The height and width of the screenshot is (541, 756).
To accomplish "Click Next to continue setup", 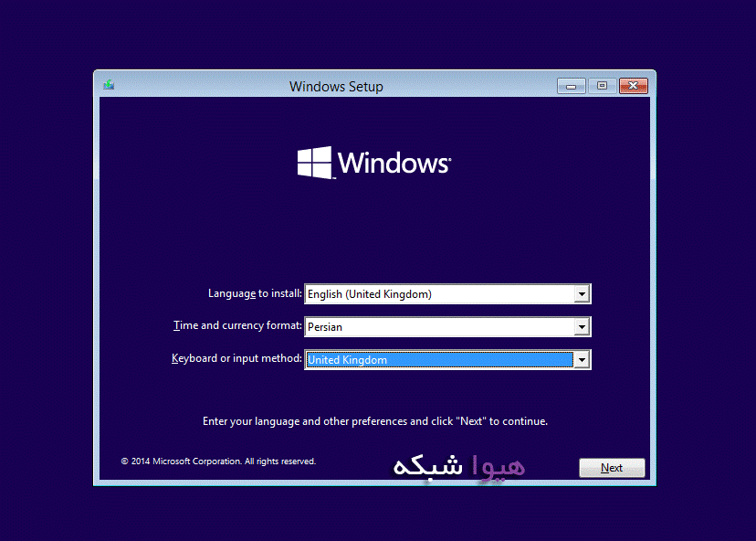I will coord(612,468).
